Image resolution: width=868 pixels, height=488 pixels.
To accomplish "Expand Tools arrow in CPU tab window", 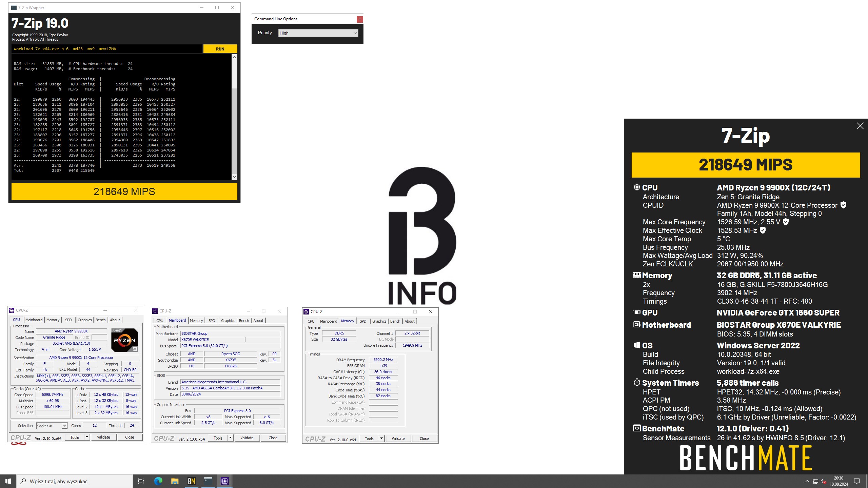I will (x=87, y=437).
